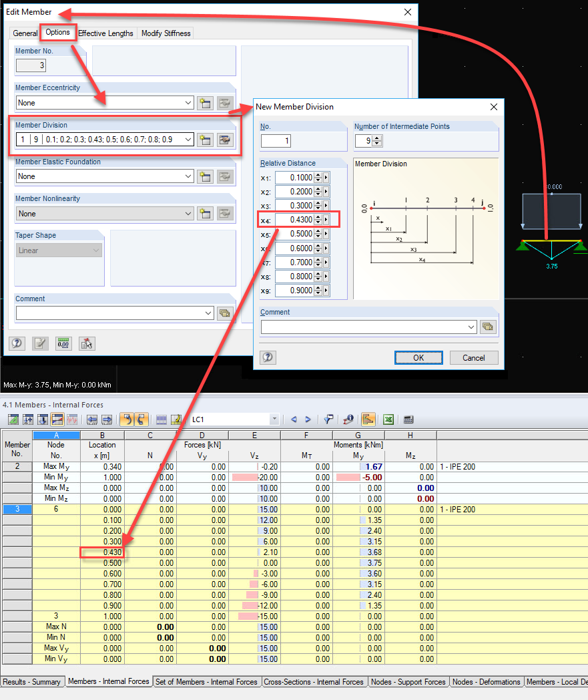The width and height of the screenshot is (588, 700).
Task: Expand the Member Division dropdown list
Action: pos(188,140)
